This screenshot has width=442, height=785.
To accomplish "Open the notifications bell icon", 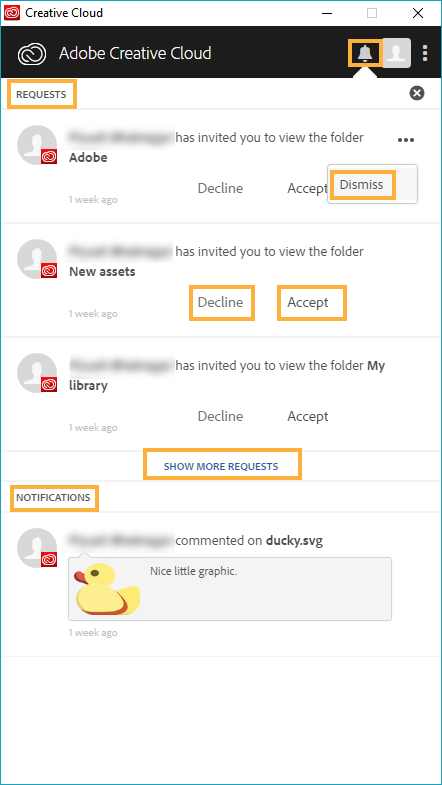I will pos(366,53).
